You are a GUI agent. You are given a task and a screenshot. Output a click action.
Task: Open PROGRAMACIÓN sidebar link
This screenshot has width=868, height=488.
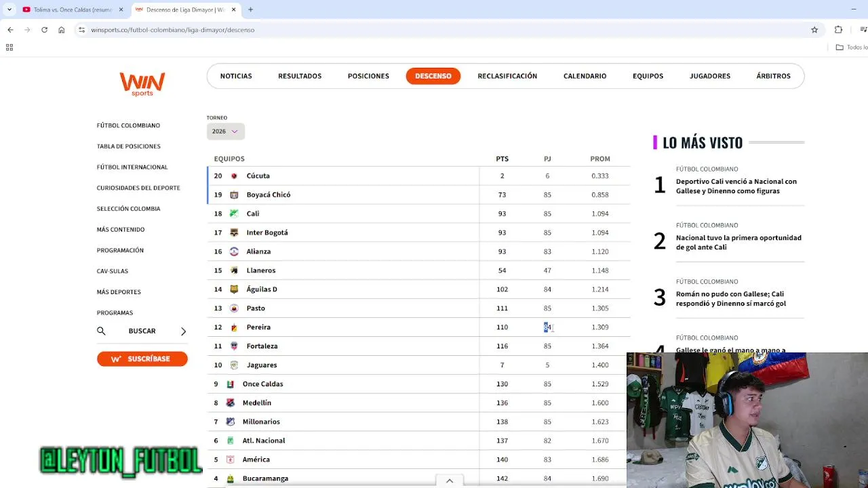tap(120, 250)
